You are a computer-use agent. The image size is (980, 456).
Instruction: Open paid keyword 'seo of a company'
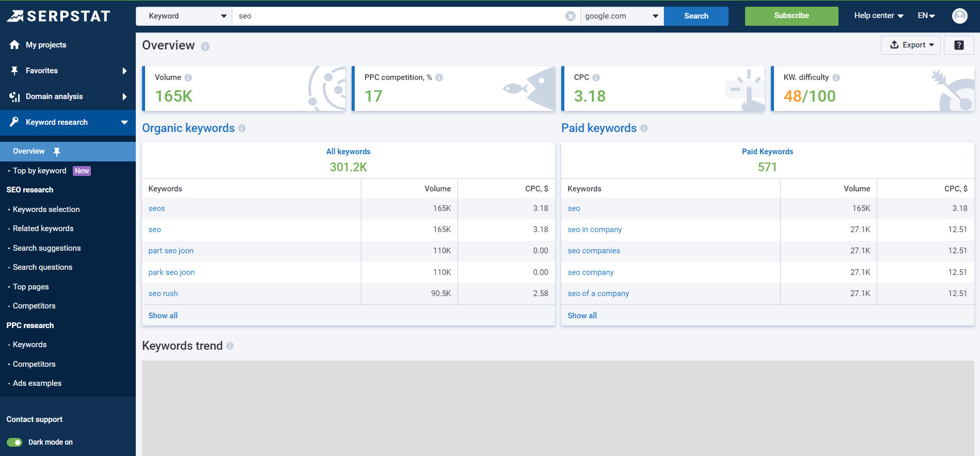[598, 294]
